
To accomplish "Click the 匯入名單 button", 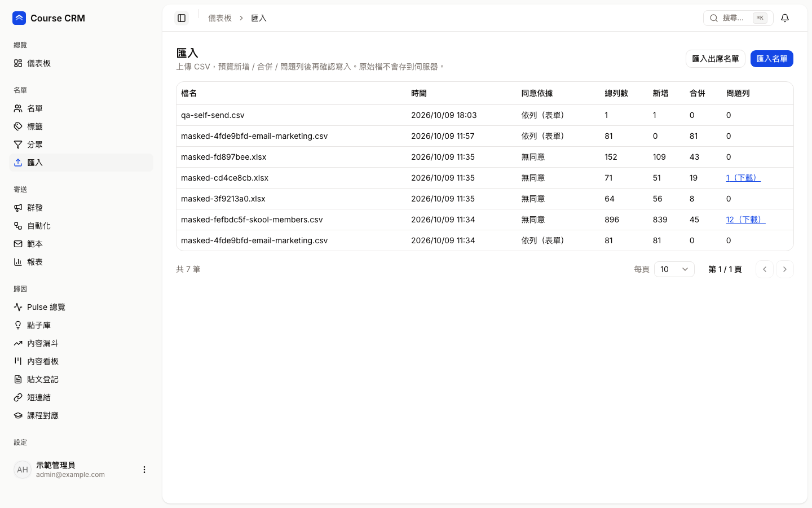I will tap(771, 59).
